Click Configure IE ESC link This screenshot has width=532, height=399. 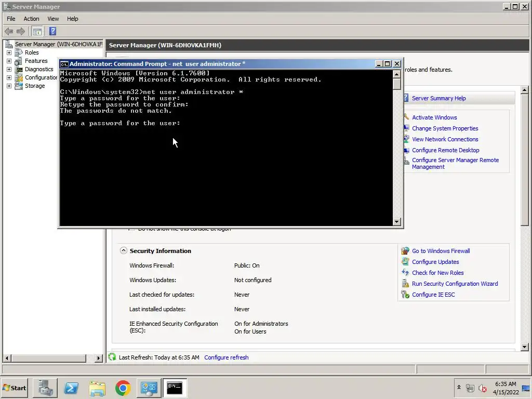(433, 295)
